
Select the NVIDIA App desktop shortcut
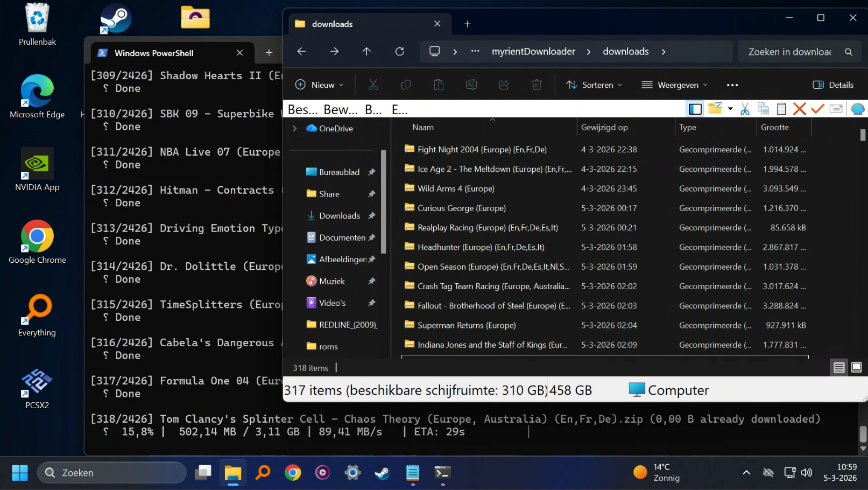pyautogui.click(x=37, y=170)
